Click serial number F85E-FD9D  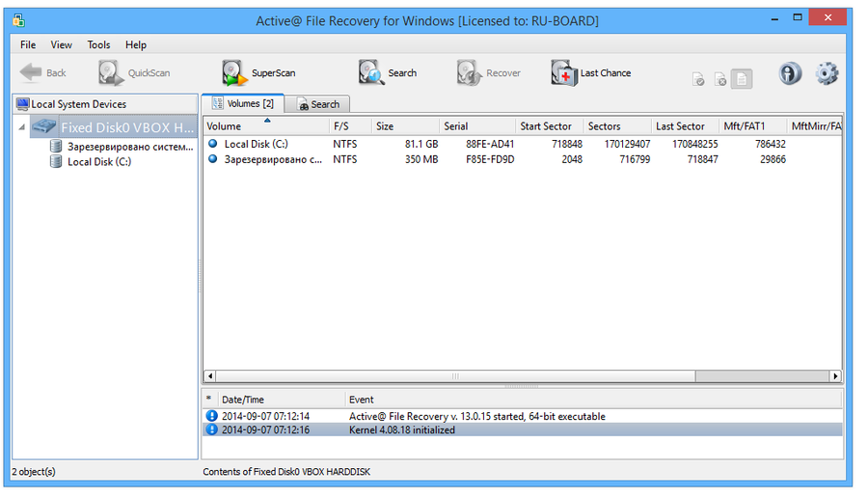coord(490,159)
